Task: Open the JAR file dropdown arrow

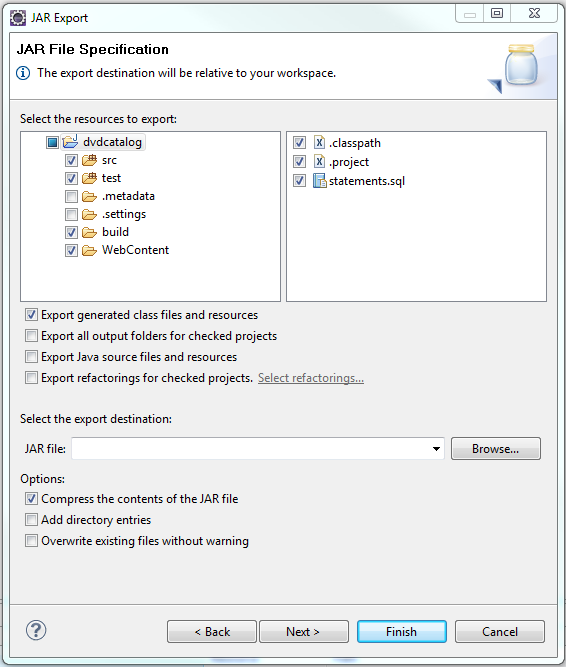Action: click(436, 449)
